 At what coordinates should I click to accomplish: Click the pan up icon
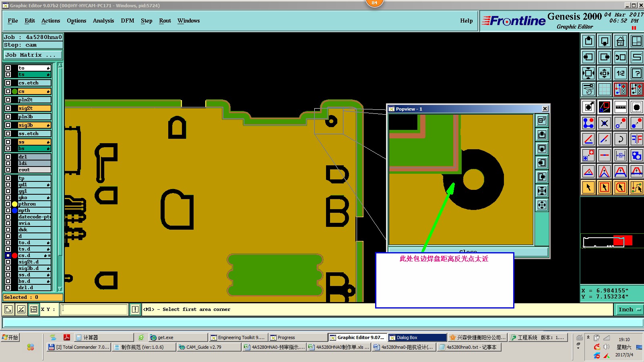click(x=588, y=41)
